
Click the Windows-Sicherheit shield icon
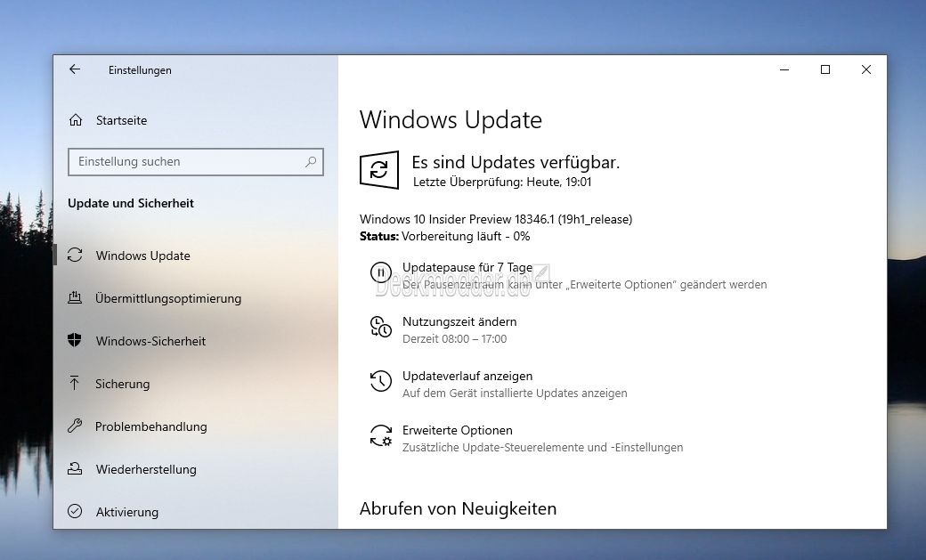pos(75,340)
